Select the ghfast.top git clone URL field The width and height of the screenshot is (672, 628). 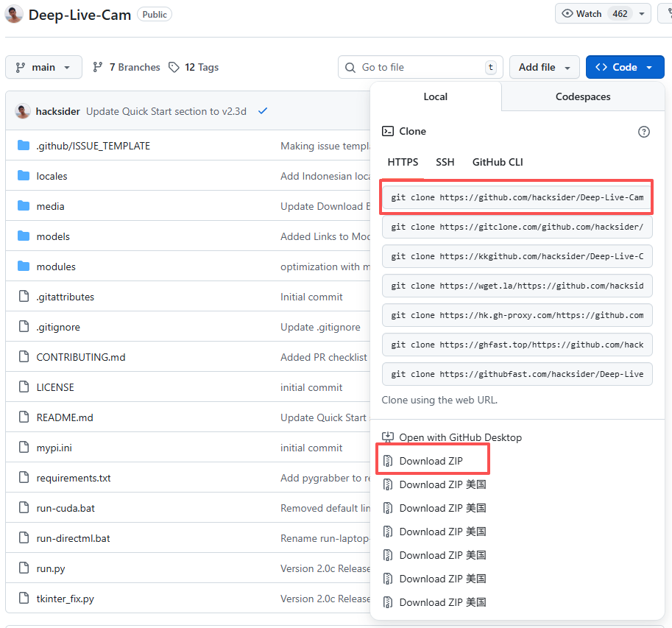pyautogui.click(x=517, y=345)
